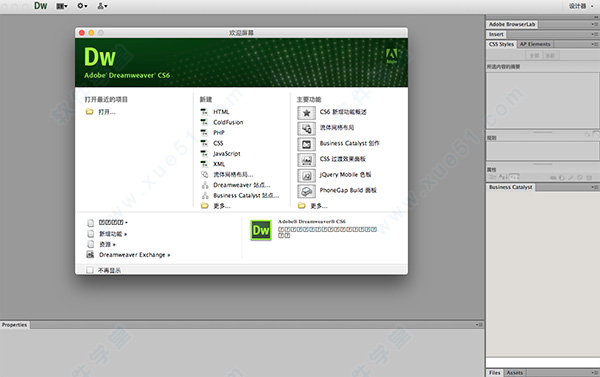
Task: Click the star icon for CS6 新增功能概述
Action: (306, 113)
